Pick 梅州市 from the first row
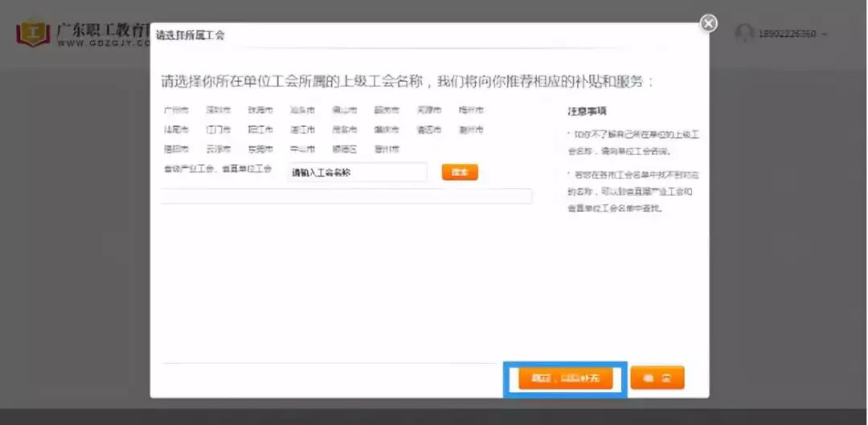The height and width of the screenshot is (425, 868). pyautogui.click(x=471, y=110)
